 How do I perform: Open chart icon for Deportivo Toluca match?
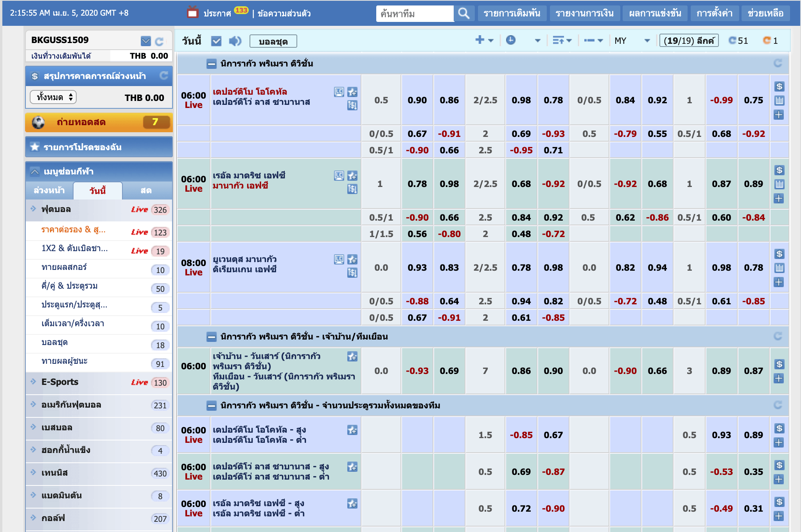[779, 101]
